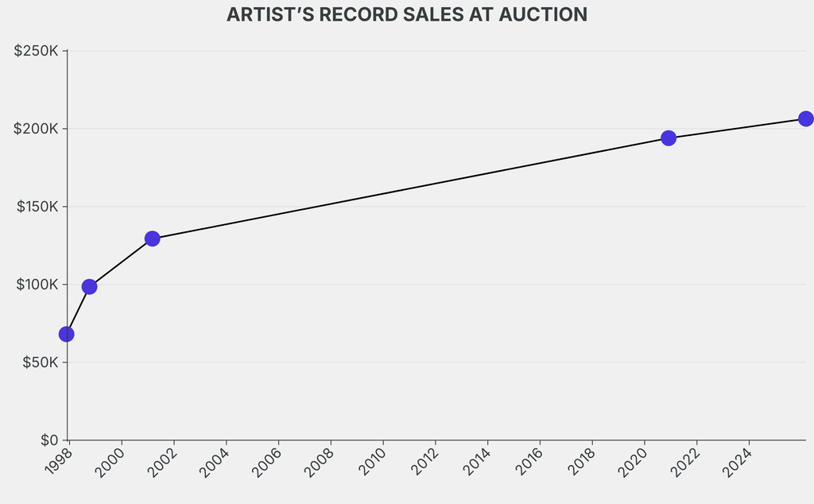Click the data point near $129K in 2001

152,238
